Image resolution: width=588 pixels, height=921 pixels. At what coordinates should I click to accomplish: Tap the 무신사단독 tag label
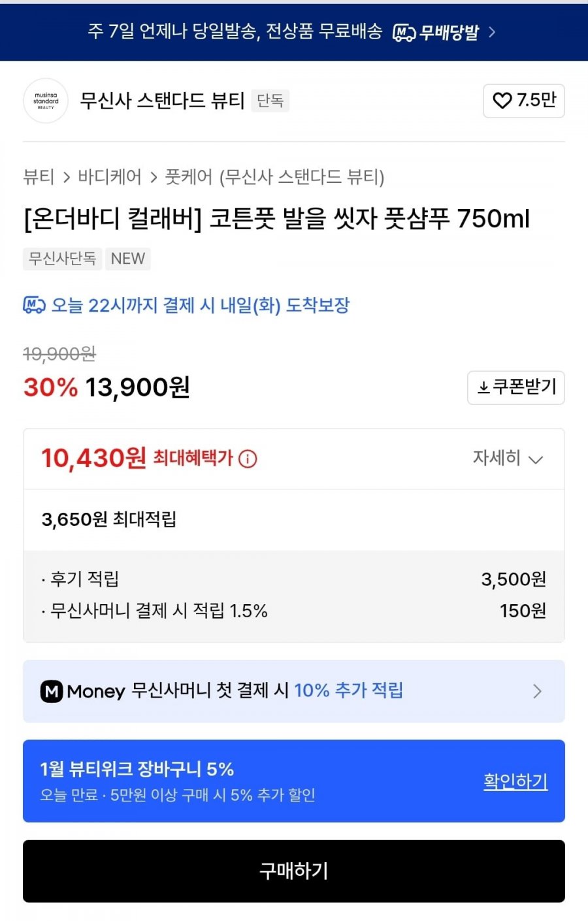(x=62, y=259)
